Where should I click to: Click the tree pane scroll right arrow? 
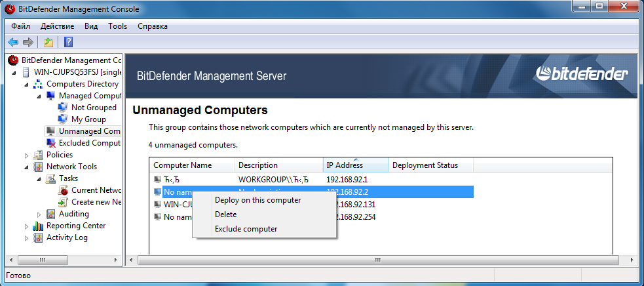point(117,260)
